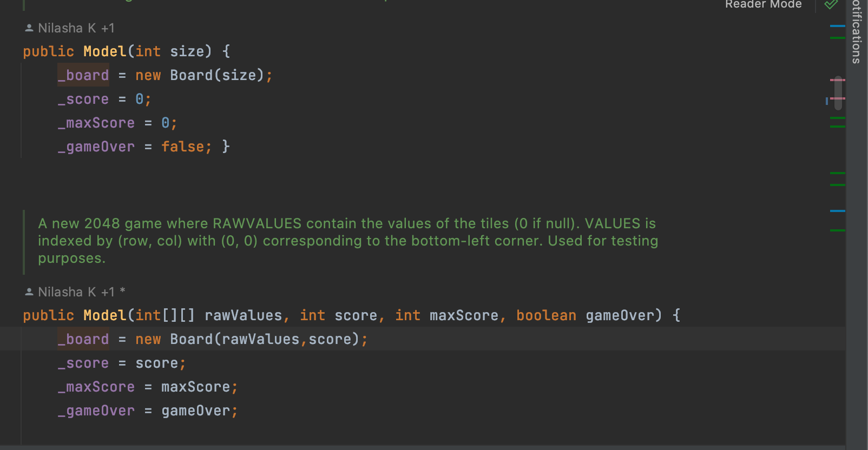The image size is (868, 450).
Task: Click "false" in the _gameOver assignment
Action: (x=182, y=147)
